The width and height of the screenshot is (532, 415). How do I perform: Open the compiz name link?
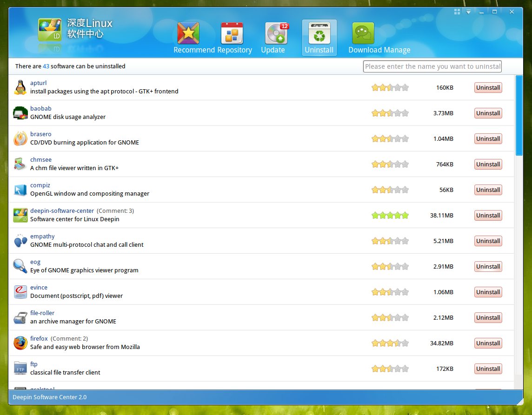pyautogui.click(x=40, y=185)
